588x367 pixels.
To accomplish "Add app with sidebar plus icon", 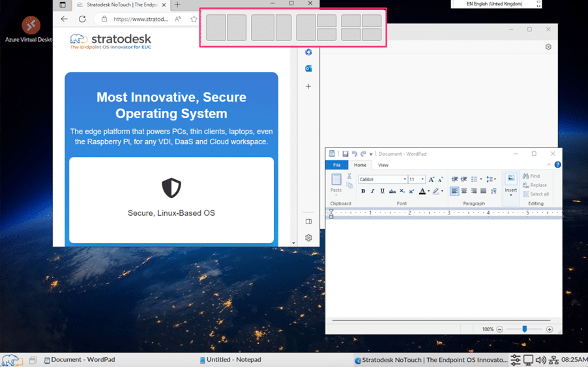I will point(308,86).
